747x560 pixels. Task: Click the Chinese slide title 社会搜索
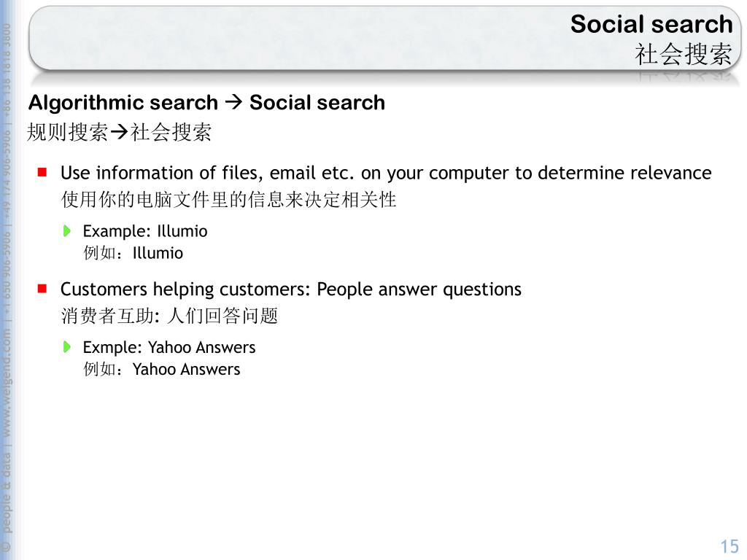click(683, 54)
